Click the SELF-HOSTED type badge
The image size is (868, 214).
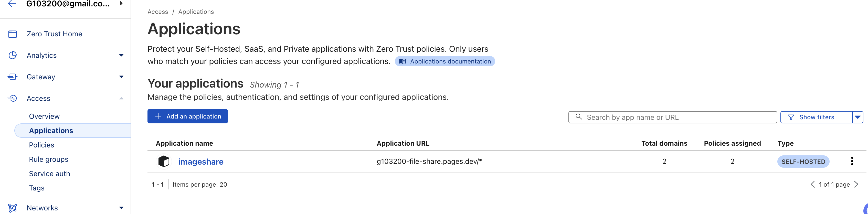(803, 162)
